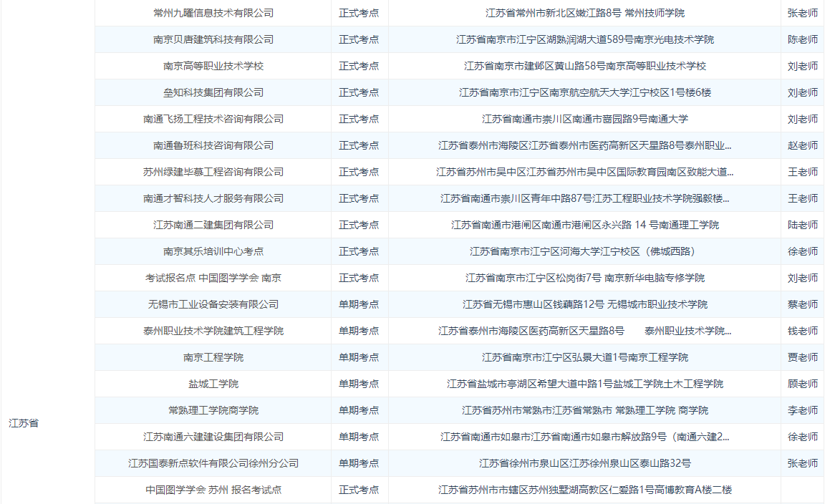This screenshot has width=825, height=504.
Task: Click contact 王老师 in the Suzhou row
Action: [x=802, y=172]
